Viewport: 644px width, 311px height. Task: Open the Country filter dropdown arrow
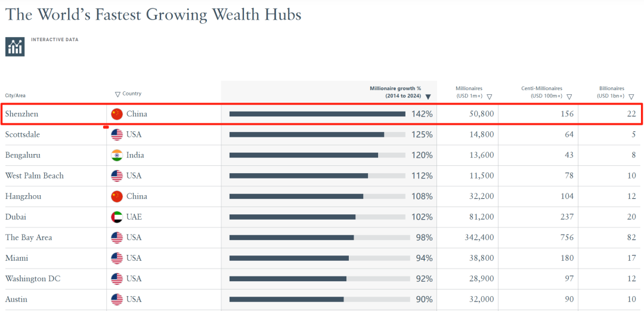coord(117,94)
